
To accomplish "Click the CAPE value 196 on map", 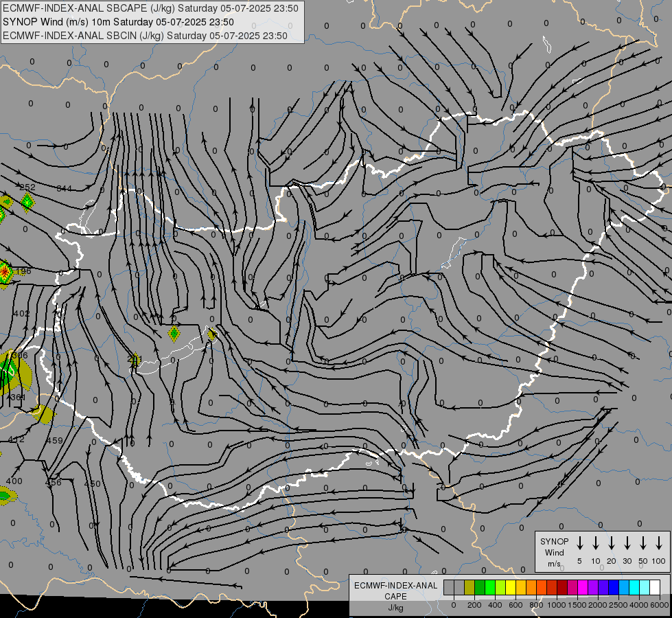I will (23, 271).
